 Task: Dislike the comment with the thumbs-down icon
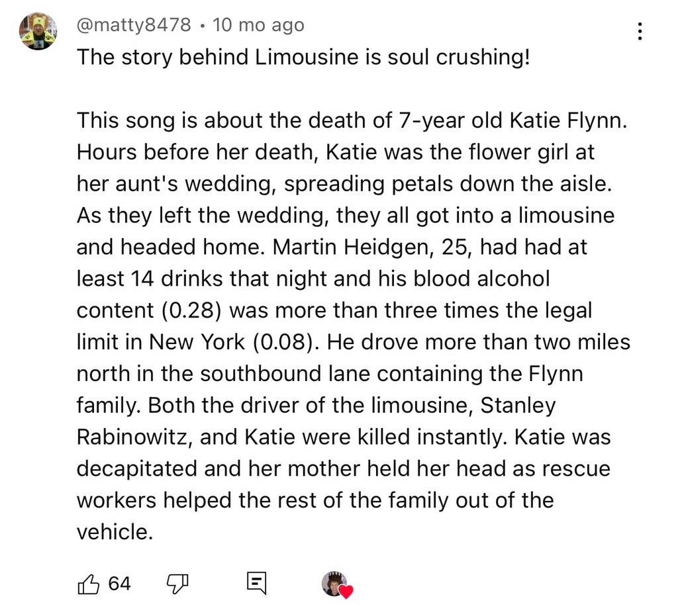pos(177,584)
